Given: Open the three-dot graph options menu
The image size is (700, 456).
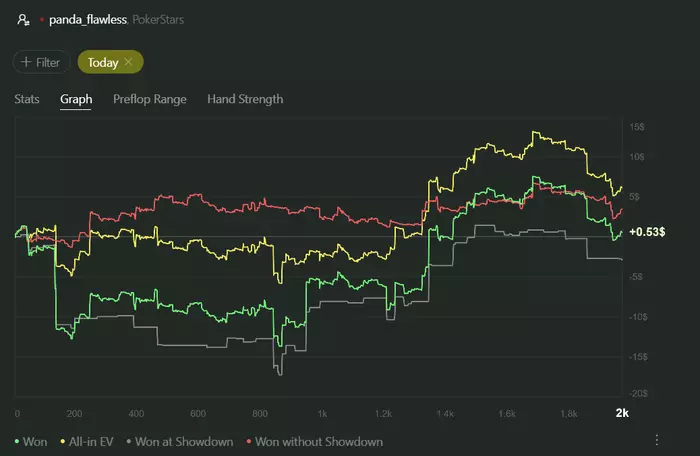Looking at the screenshot, I should tap(657, 440).
